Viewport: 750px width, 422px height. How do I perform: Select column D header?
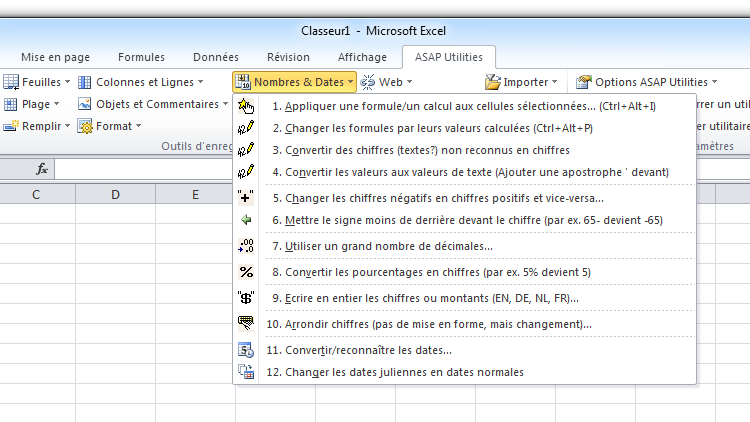tap(115, 195)
